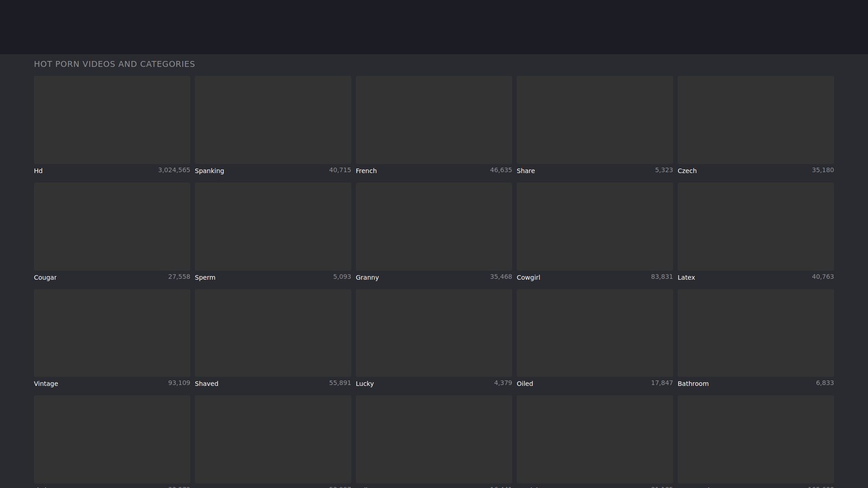The image size is (868, 488).
Task: Click the Vintage category label
Action: coord(46,384)
